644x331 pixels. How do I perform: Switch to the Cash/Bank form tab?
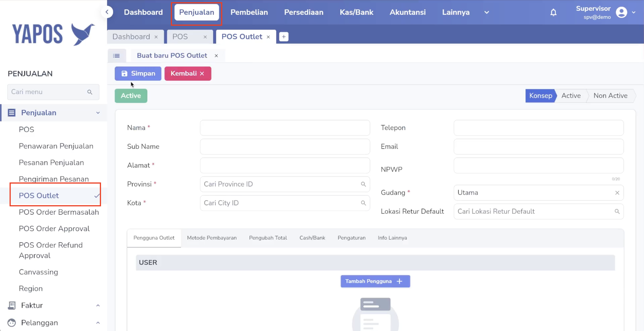click(x=312, y=238)
